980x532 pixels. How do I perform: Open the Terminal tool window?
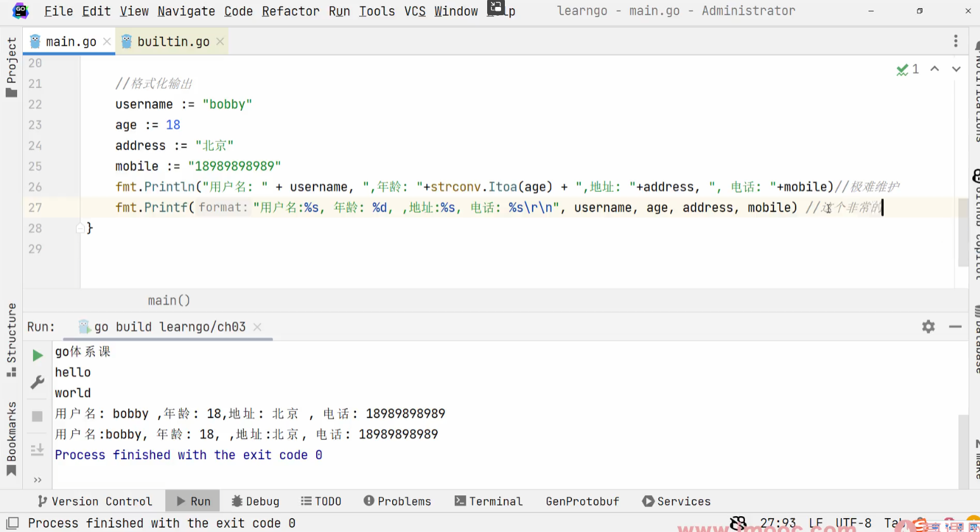[488, 501]
